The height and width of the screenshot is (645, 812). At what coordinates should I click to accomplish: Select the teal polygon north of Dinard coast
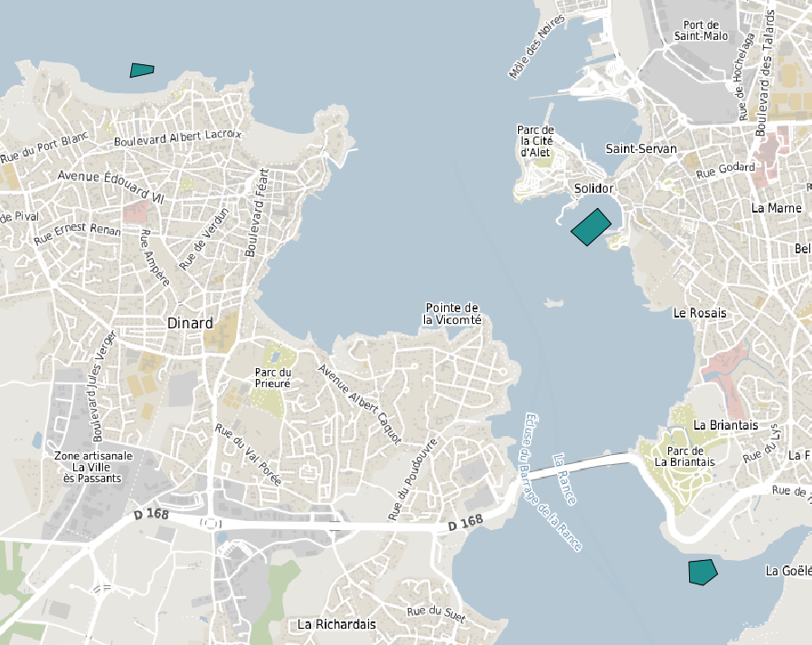pyautogui.click(x=141, y=70)
